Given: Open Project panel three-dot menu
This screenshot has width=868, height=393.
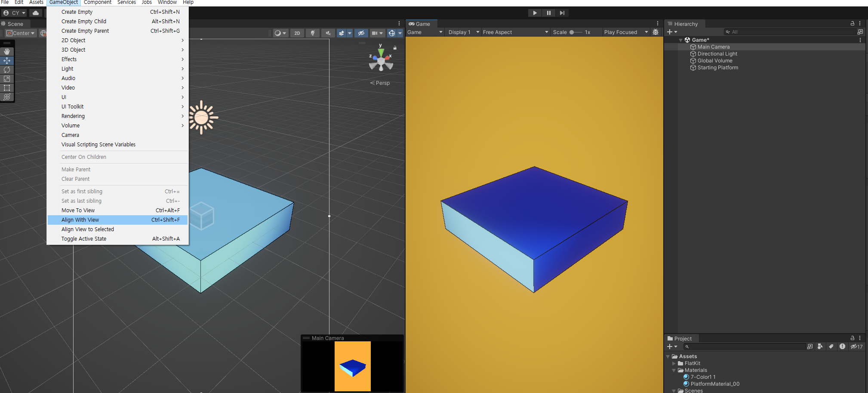Looking at the screenshot, I should pos(860,338).
